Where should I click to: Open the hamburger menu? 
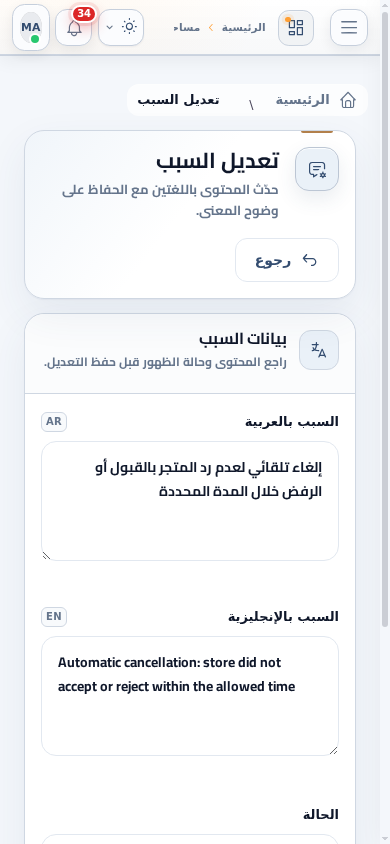[x=349, y=27]
